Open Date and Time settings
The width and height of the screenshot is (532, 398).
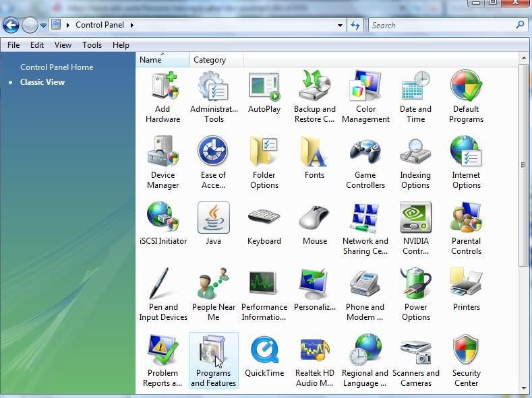click(x=415, y=98)
